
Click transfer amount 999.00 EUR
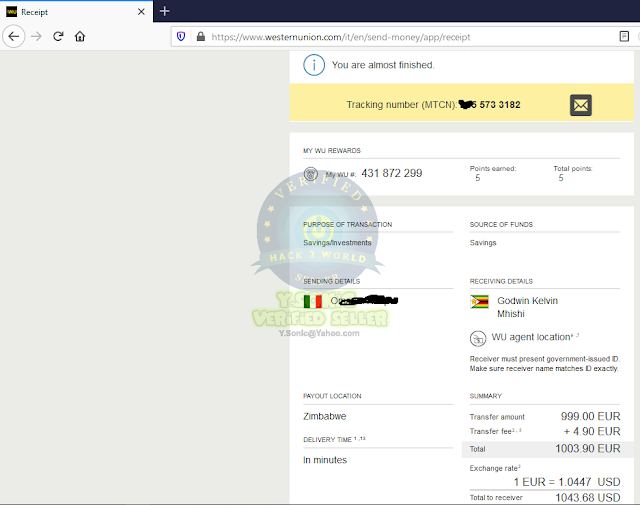pyautogui.click(x=590, y=416)
